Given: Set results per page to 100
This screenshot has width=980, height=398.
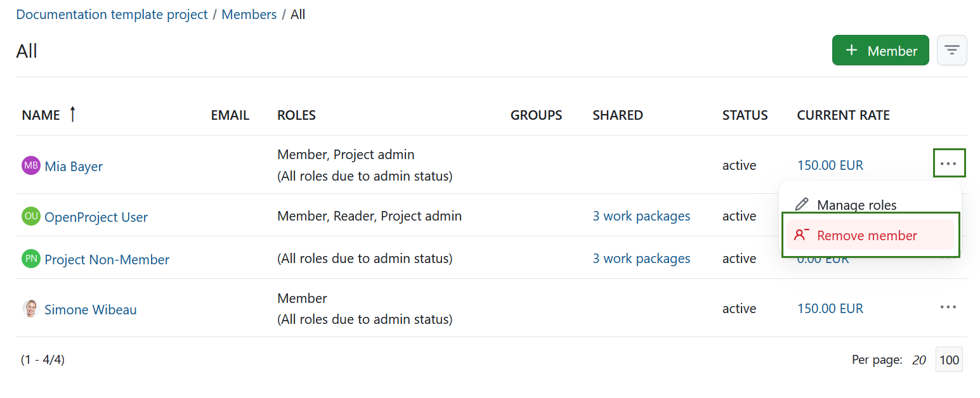Looking at the screenshot, I should [949, 359].
